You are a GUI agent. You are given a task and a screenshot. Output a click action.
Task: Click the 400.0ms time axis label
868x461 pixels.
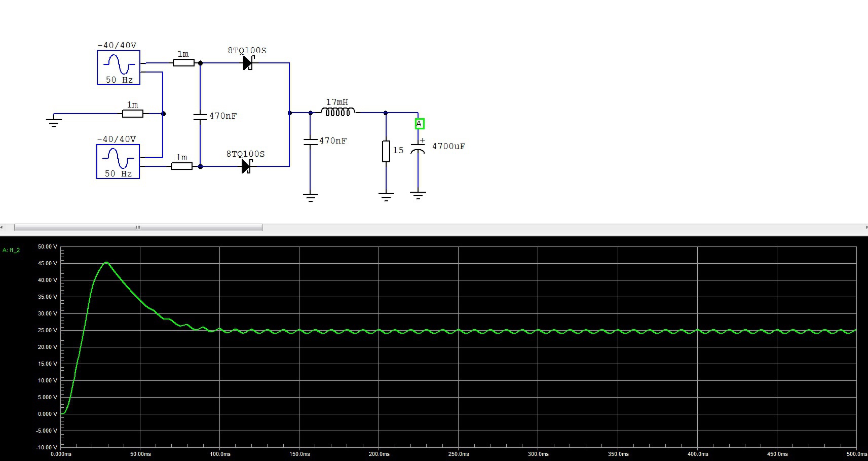click(x=698, y=454)
